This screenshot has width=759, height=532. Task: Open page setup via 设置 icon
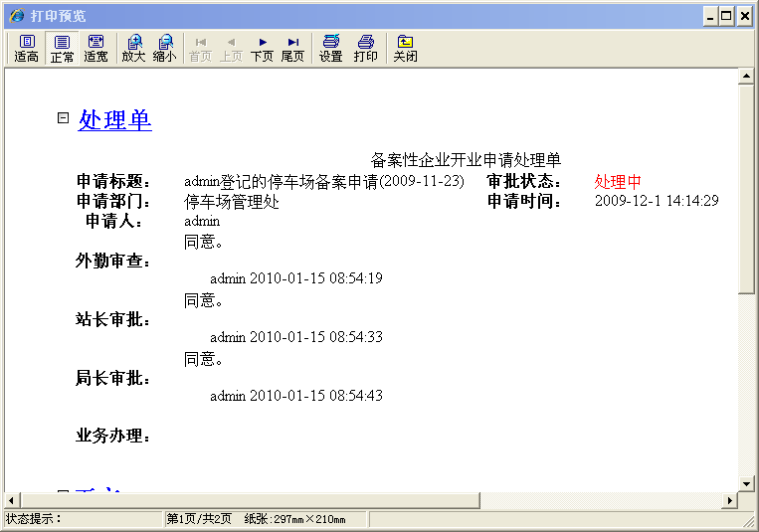330,48
